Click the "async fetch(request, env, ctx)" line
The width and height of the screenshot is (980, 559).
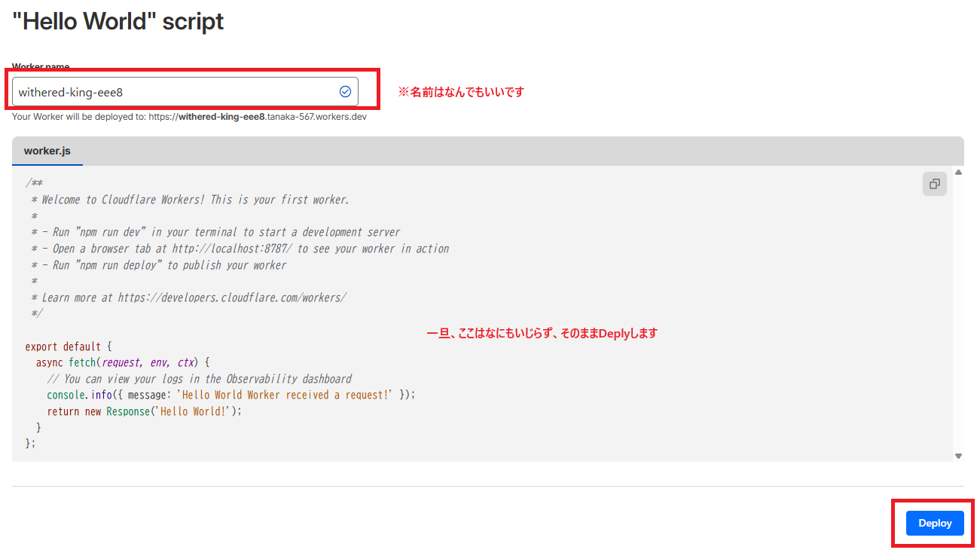pos(123,362)
